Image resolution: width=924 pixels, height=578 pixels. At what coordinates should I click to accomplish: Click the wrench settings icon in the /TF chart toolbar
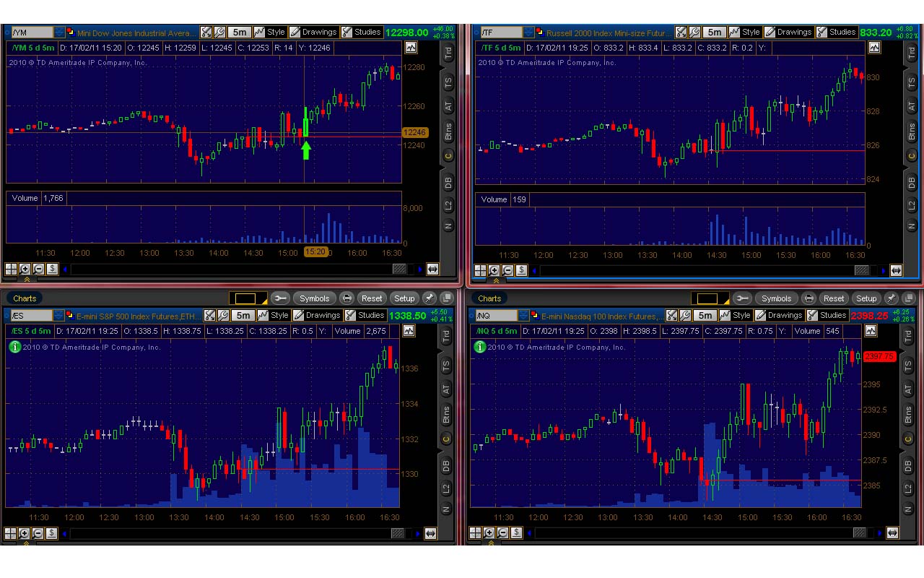coord(694,33)
